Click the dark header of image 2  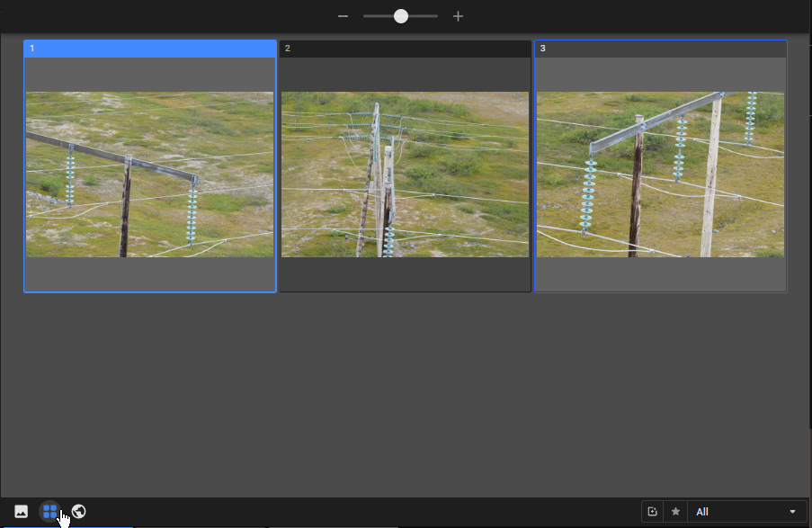[405, 49]
